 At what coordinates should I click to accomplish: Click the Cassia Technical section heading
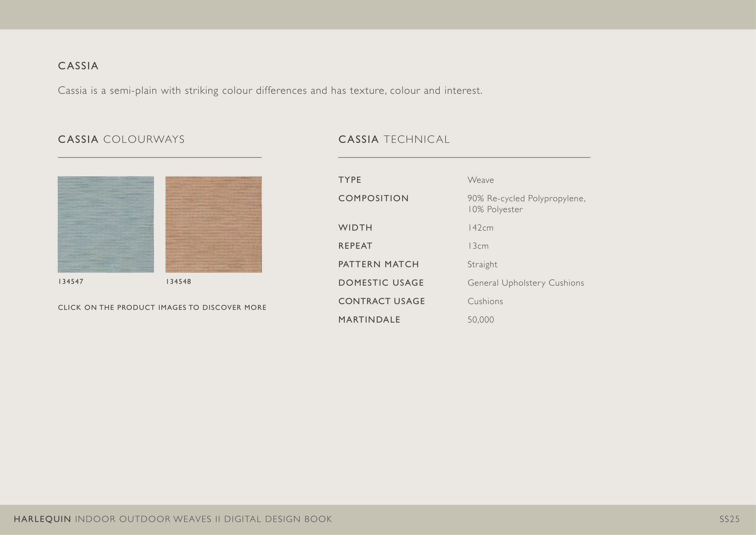point(394,139)
